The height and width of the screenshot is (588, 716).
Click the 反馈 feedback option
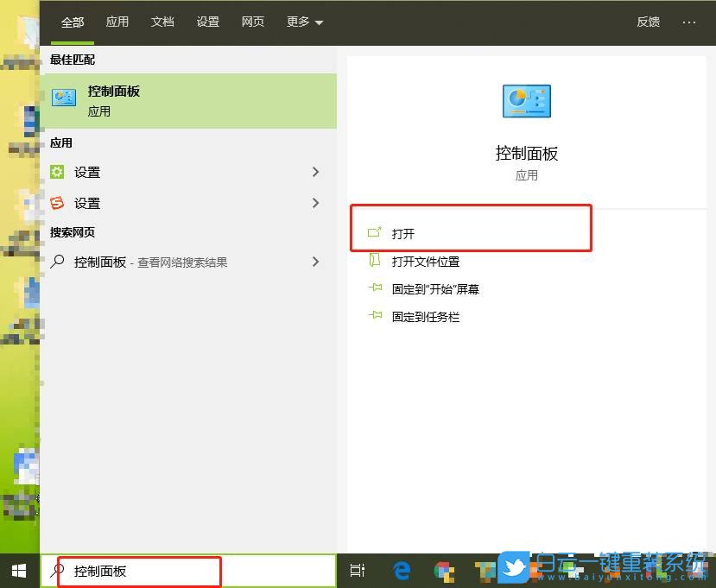(x=648, y=22)
